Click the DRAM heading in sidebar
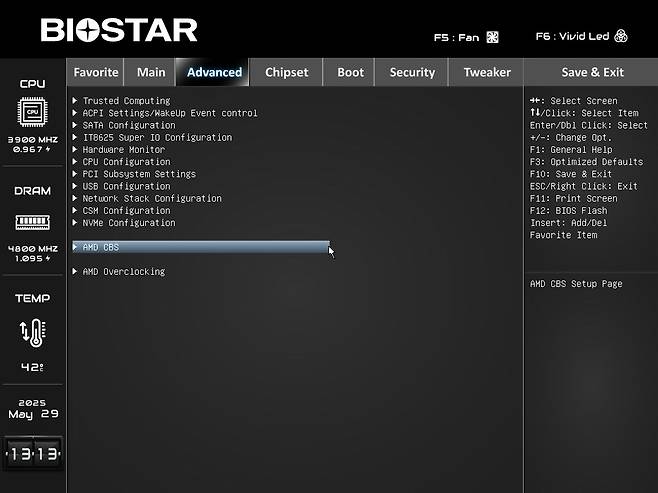This screenshot has height=493, width=658. click(32, 191)
